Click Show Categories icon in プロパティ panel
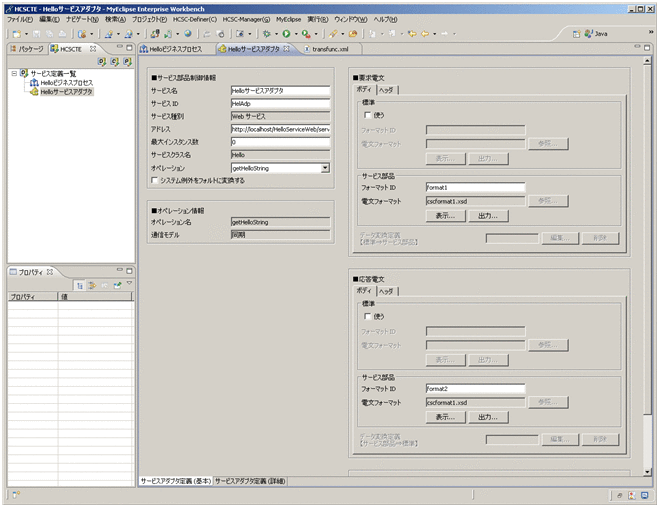 [x=79, y=285]
